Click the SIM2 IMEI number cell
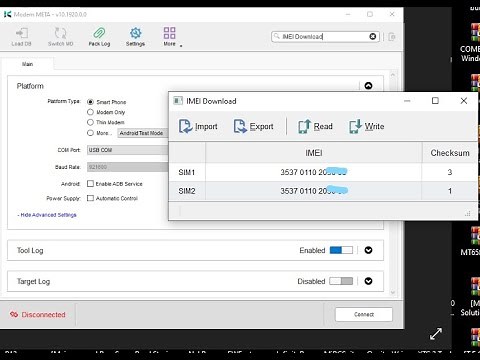This screenshot has width=480, height=360. 314,191
